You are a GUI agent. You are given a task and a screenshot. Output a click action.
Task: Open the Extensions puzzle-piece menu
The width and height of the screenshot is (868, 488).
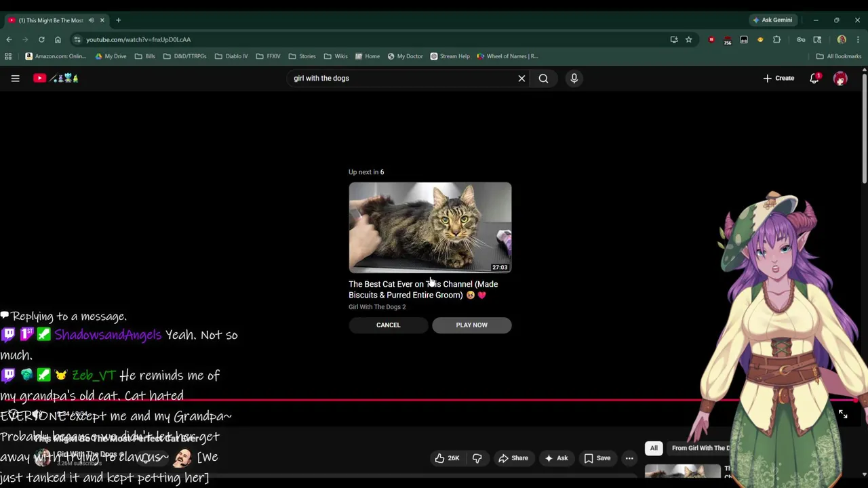tap(776, 39)
